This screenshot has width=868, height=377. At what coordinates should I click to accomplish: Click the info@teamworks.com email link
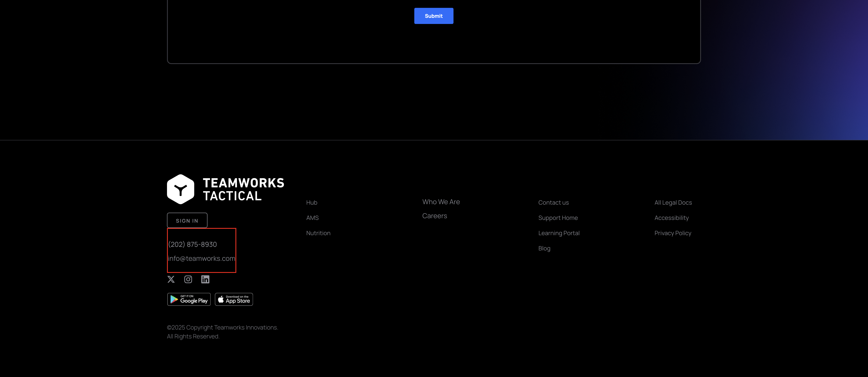[202, 259]
